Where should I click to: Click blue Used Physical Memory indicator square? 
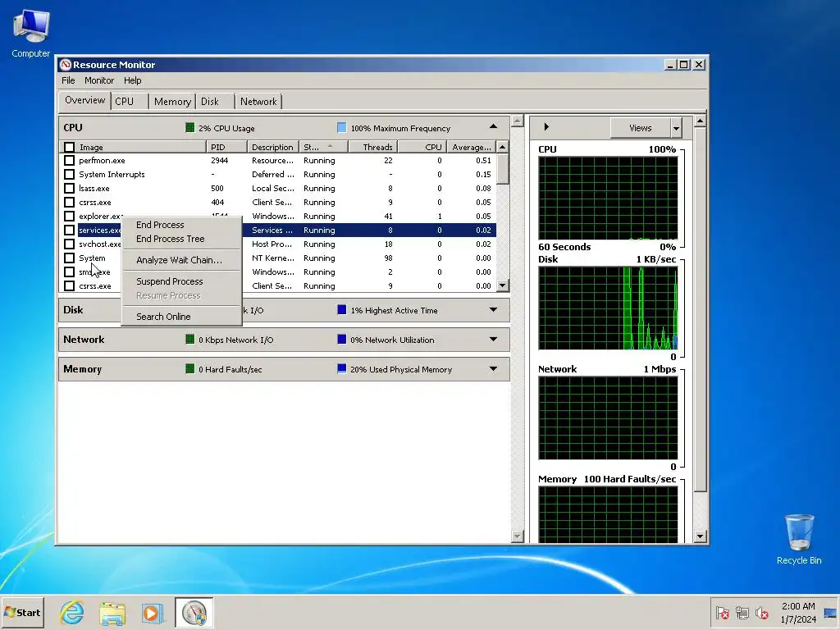(342, 368)
